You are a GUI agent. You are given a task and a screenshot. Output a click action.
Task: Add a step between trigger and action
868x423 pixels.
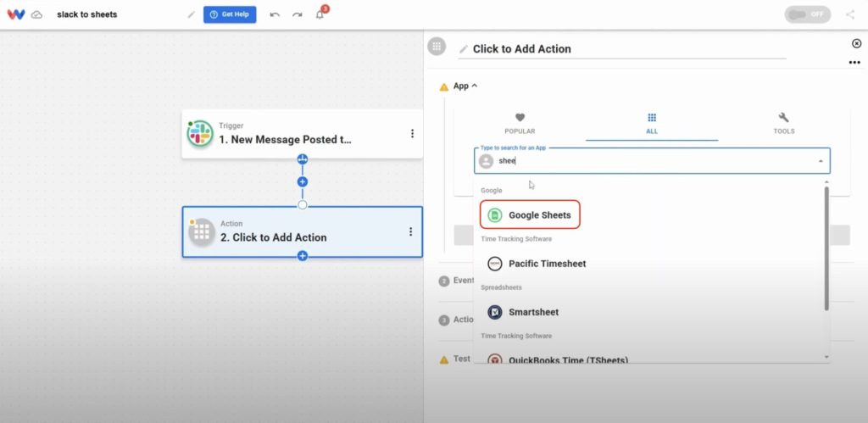303,181
